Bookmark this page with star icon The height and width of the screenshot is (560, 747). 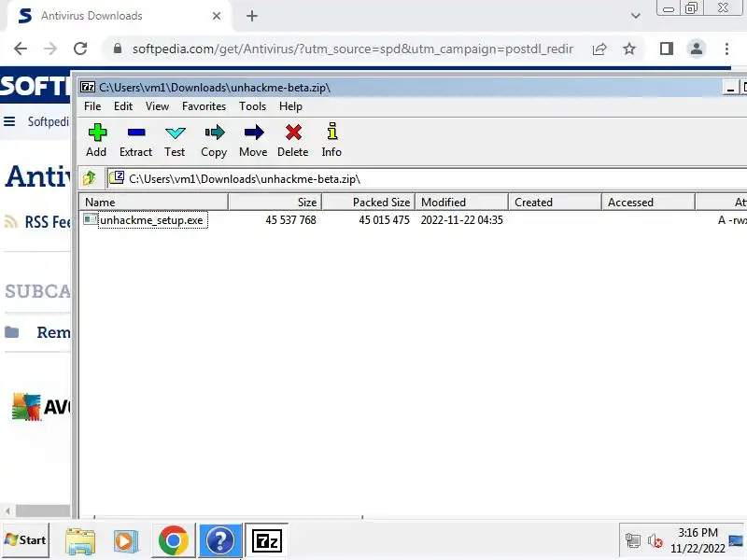tap(629, 49)
